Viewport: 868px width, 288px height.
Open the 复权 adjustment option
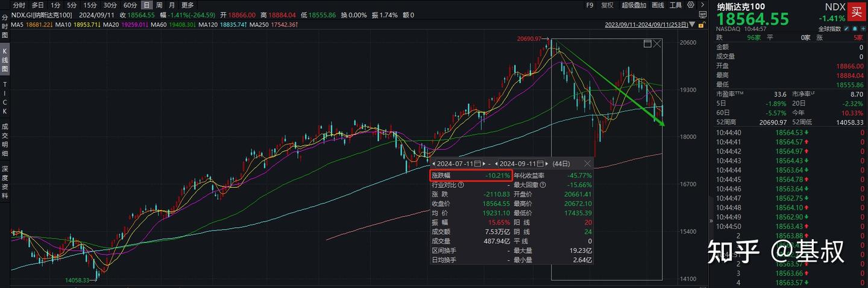coord(607,5)
